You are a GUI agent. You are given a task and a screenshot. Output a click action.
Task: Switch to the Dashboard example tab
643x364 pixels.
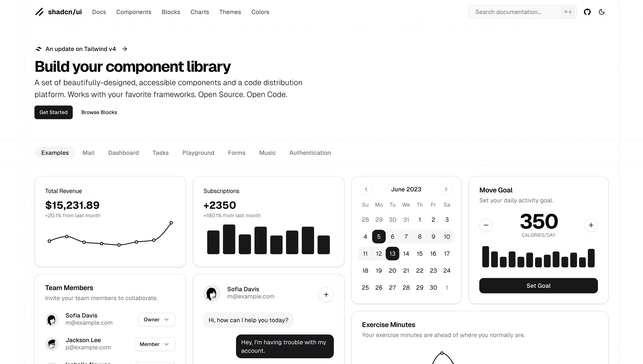coord(123,153)
